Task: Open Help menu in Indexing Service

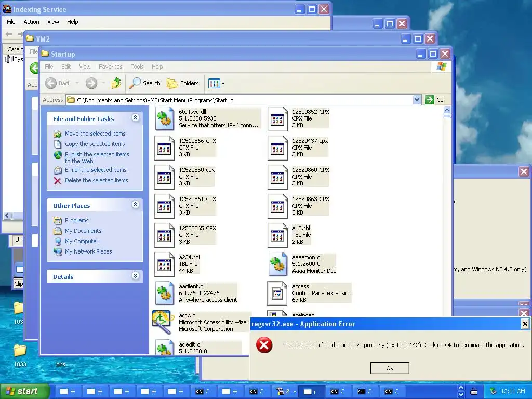Action: click(x=72, y=22)
